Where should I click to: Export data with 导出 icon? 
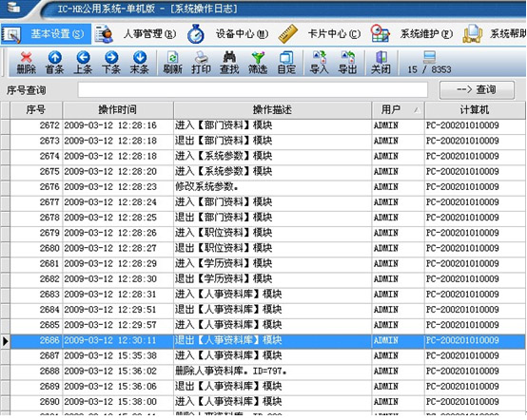(347, 63)
